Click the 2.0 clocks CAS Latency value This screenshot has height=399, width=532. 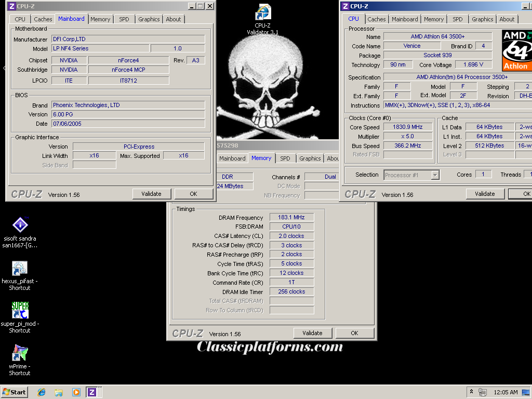coord(291,236)
